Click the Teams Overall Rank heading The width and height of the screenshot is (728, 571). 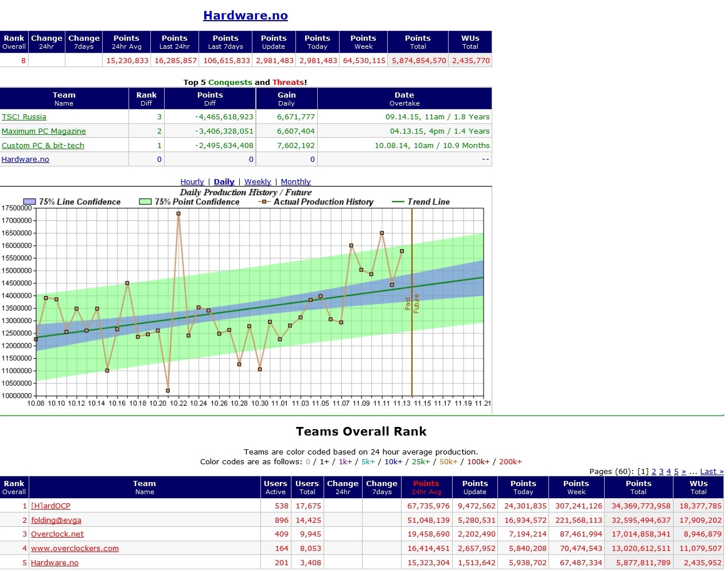coord(361,432)
